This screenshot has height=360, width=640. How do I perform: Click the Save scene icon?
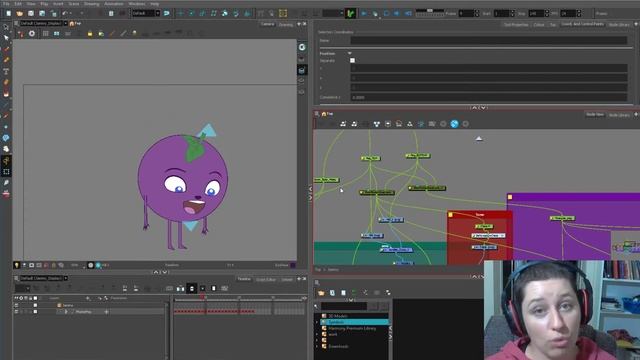pyautogui.click(x=31, y=13)
